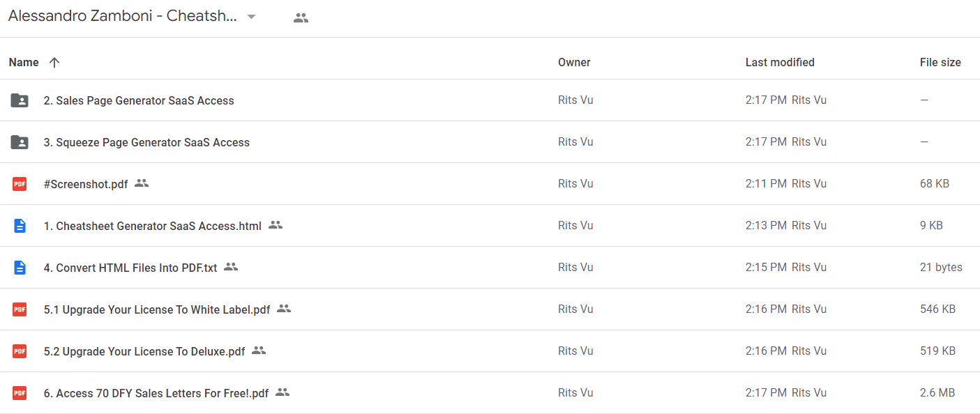Open the folder title dropdown arrow

coord(252,17)
